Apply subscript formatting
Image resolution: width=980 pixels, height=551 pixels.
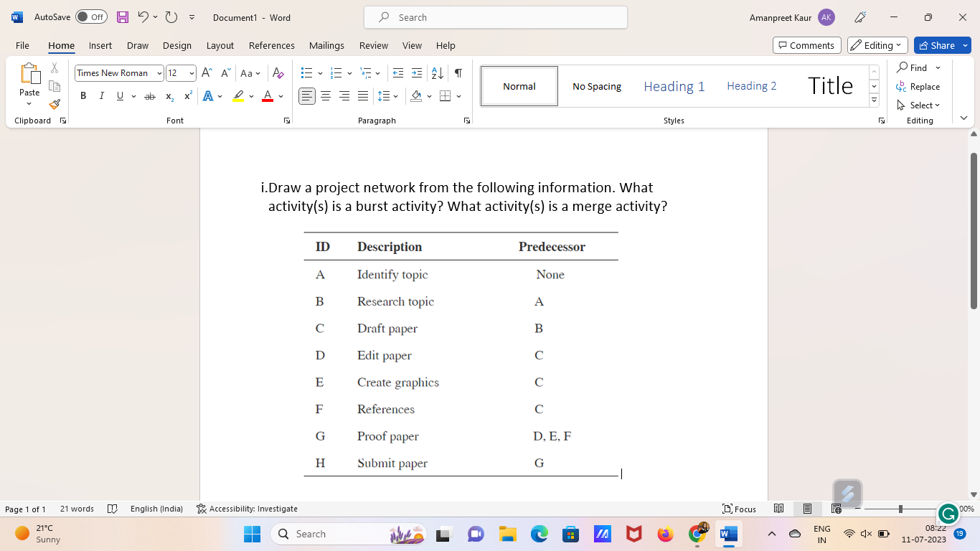click(x=168, y=95)
